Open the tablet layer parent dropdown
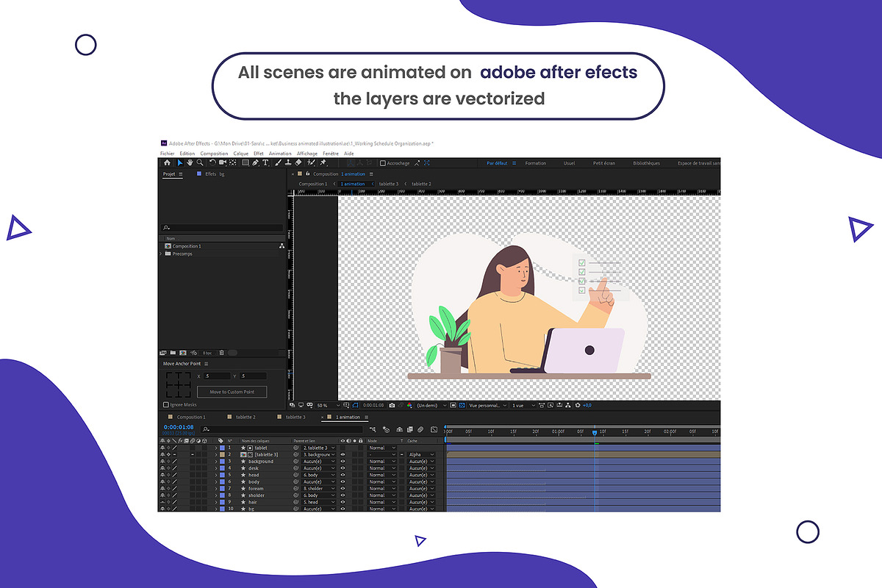This screenshot has width=882, height=588. point(319,448)
